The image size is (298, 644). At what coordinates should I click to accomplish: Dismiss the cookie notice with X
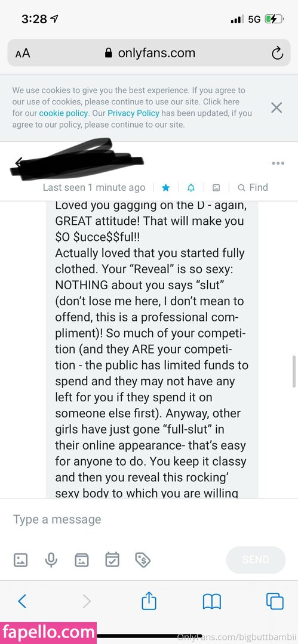point(277,107)
